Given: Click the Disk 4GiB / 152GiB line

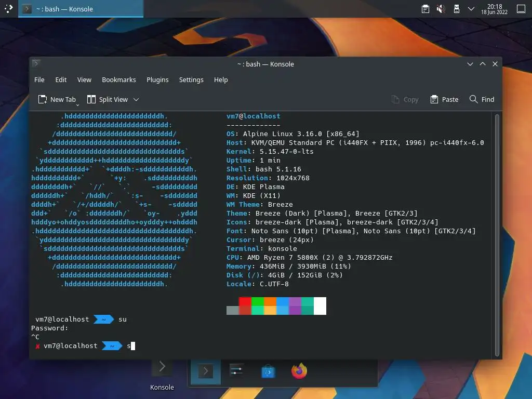Looking at the screenshot, I should pos(285,275).
